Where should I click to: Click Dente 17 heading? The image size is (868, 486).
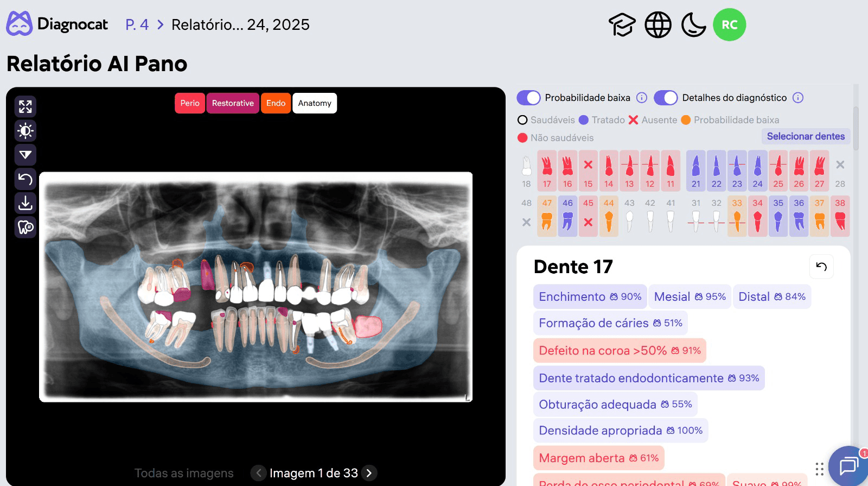[573, 267]
